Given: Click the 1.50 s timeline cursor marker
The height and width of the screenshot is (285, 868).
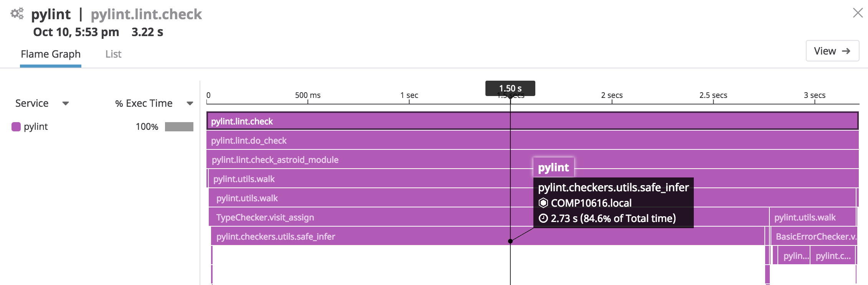Looking at the screenshot, I should pos(510,88).
